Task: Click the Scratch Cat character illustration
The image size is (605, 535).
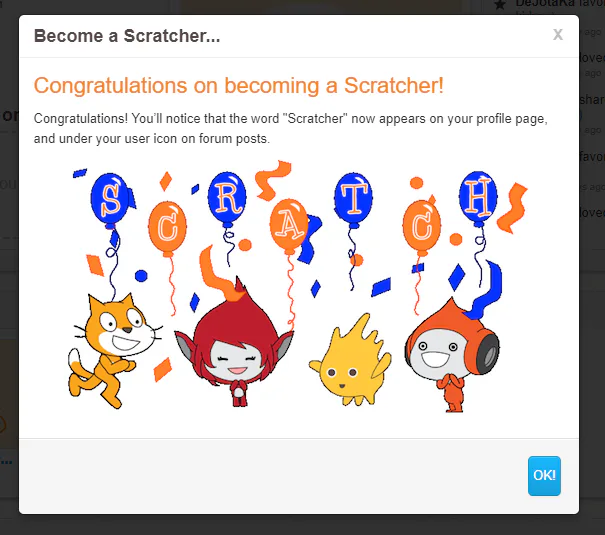Action: coord(114,350)
